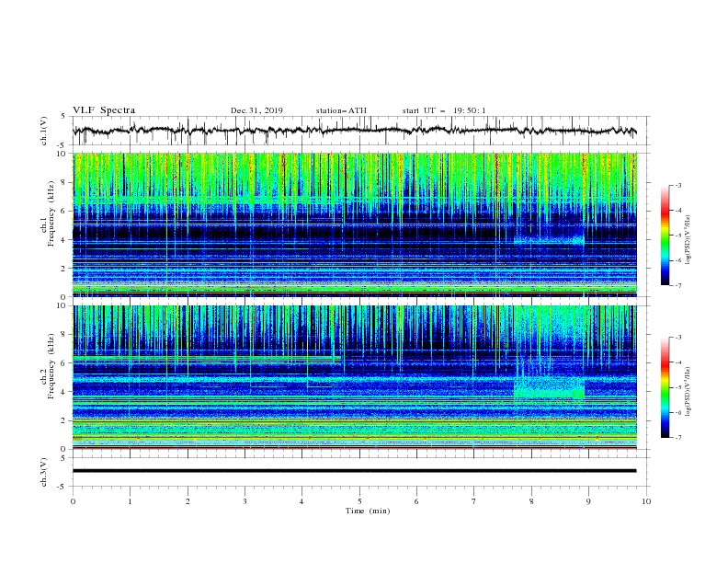This screenshot has height=563, width=728.
Task: Click the "ch.3(V)" axis label
Action: tap(44, 472)
